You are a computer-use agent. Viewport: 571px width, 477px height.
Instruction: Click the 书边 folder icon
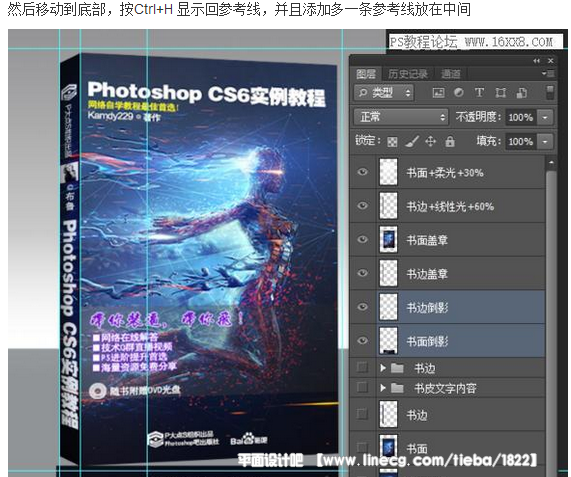click(397, 368)
